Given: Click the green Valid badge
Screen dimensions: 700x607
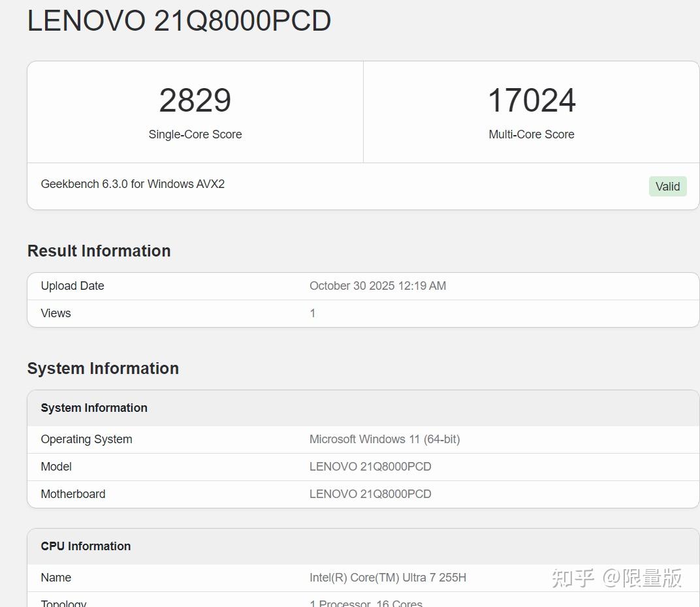Looking at the screenshot, I should [x=668, y=186].
